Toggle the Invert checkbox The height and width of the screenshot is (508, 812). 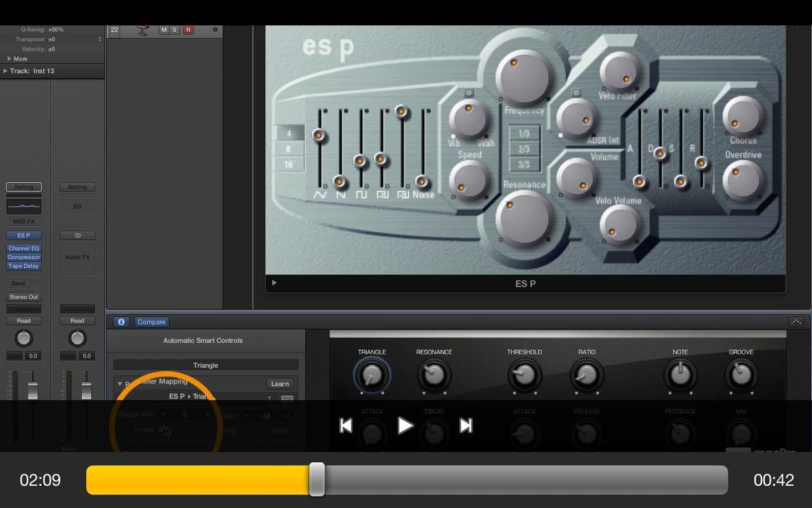point(162,430)
